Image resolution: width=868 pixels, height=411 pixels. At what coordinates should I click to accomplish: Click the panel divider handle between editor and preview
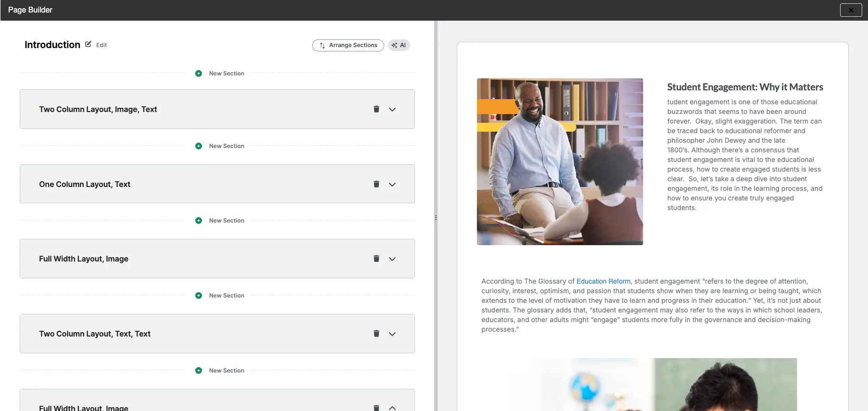tap(436, 217)
